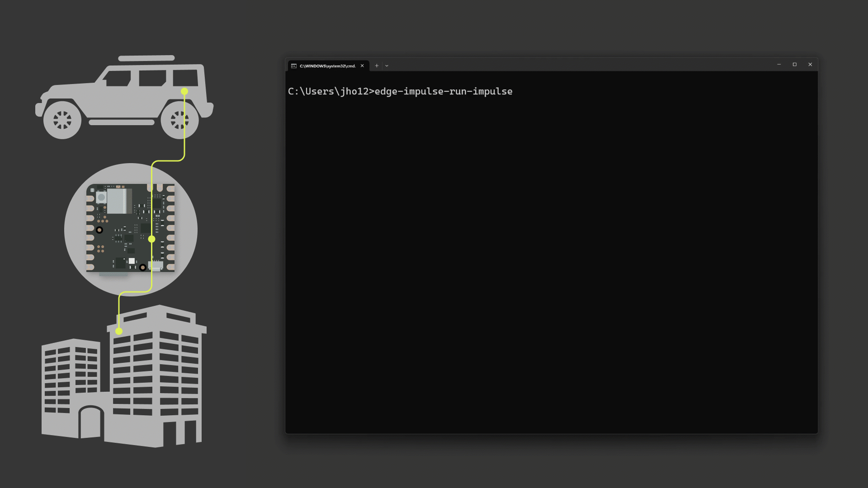This screenshot has height=488, width=868.
Task: Click the yellow node on the jeep
Action: pyautogui.click(x=184, y=91)
